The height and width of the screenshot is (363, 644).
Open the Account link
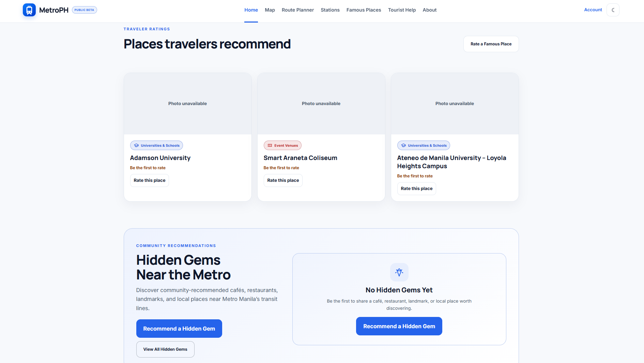click(593, 10)
